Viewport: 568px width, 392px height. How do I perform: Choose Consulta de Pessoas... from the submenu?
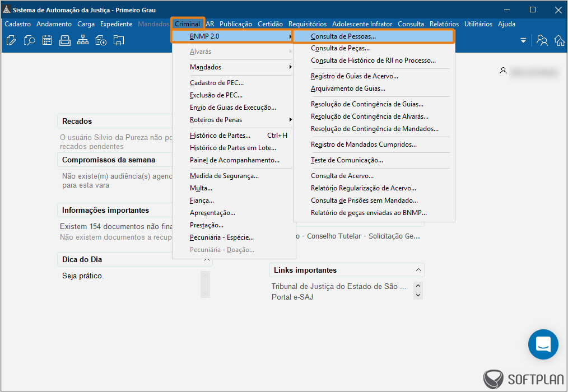[374, 36]
